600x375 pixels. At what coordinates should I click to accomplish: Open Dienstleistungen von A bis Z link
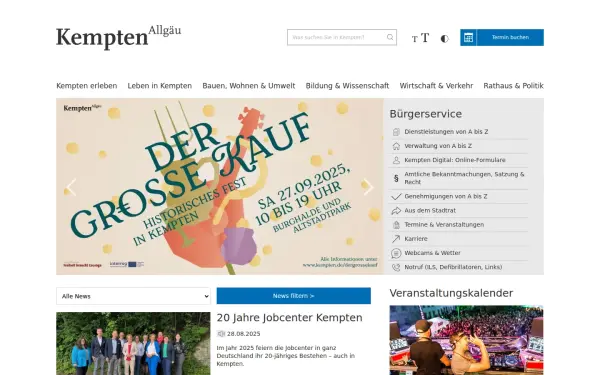click(446, 132)
